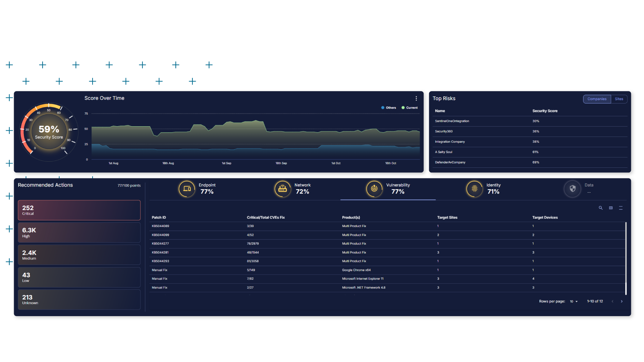
Task: Toggle Top Risks to Companies view
Action: pyautogui.click(x=597, y=99)
